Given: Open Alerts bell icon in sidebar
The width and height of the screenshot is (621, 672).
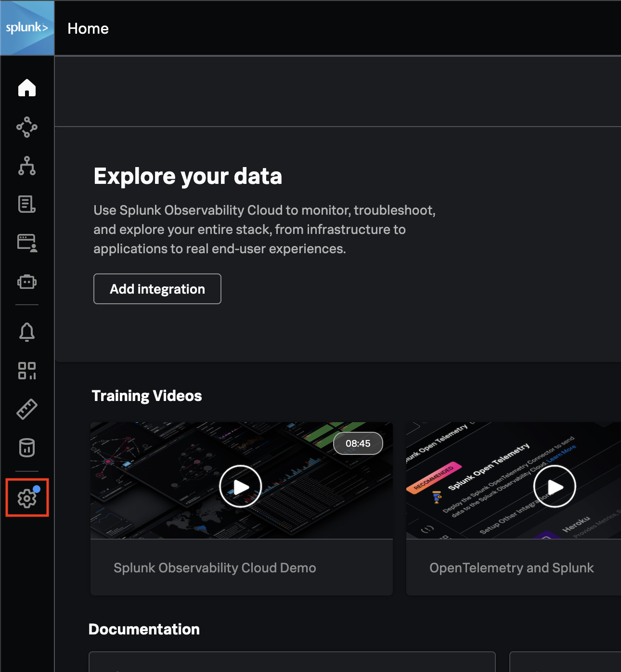Looking at the screenshot, I should pos(27,332).
